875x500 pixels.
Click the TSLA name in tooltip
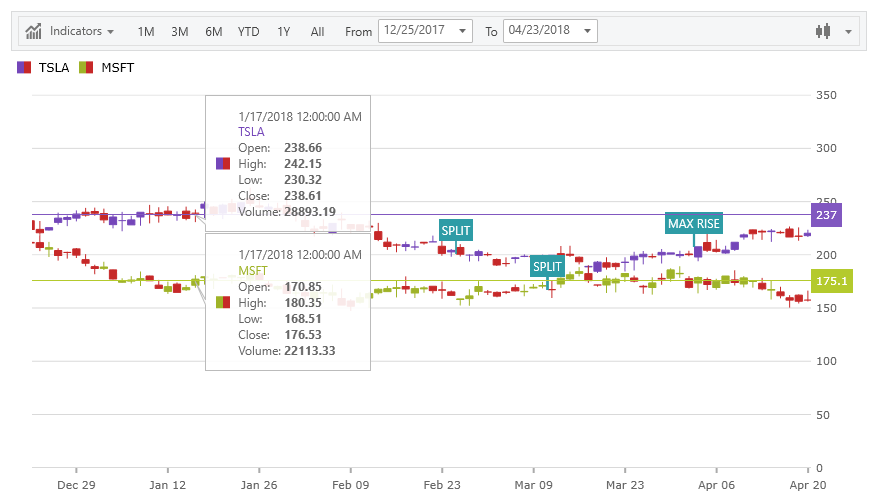pos(251,132)
